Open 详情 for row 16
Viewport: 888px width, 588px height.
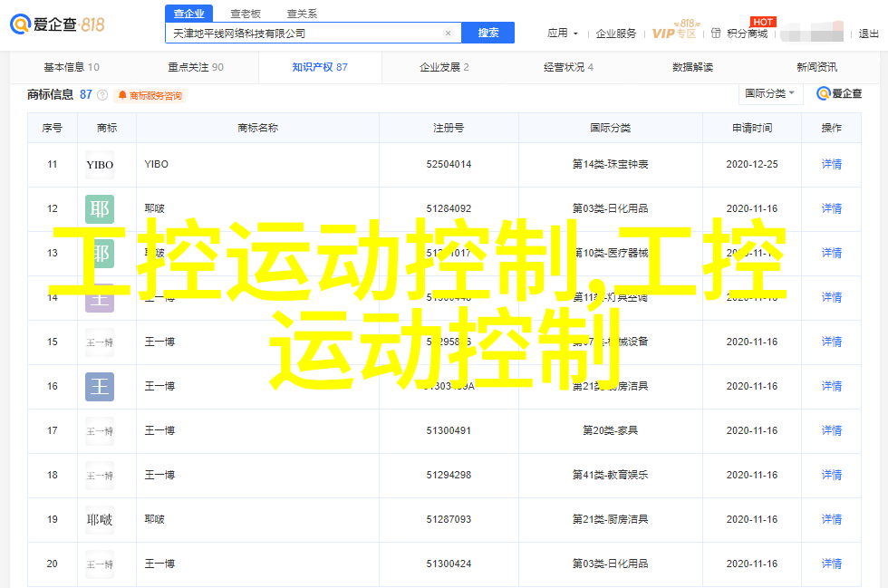point(832,386)
